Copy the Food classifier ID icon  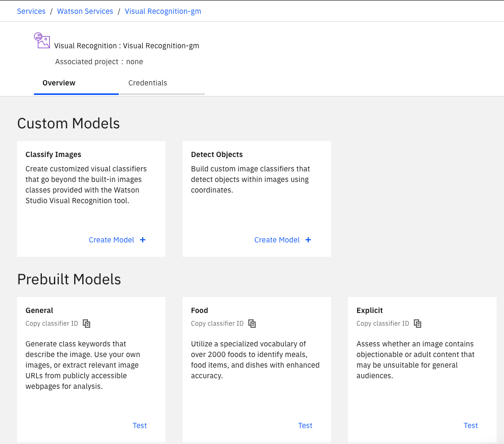pyautogui.click(x=252, y=324)
